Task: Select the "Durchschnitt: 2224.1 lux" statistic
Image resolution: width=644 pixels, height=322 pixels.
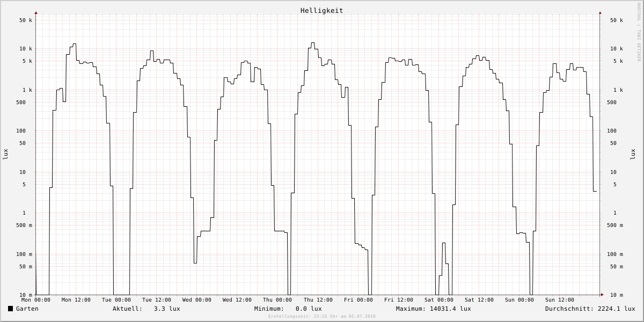Action: pyautogui.click(x=590, y=309)
